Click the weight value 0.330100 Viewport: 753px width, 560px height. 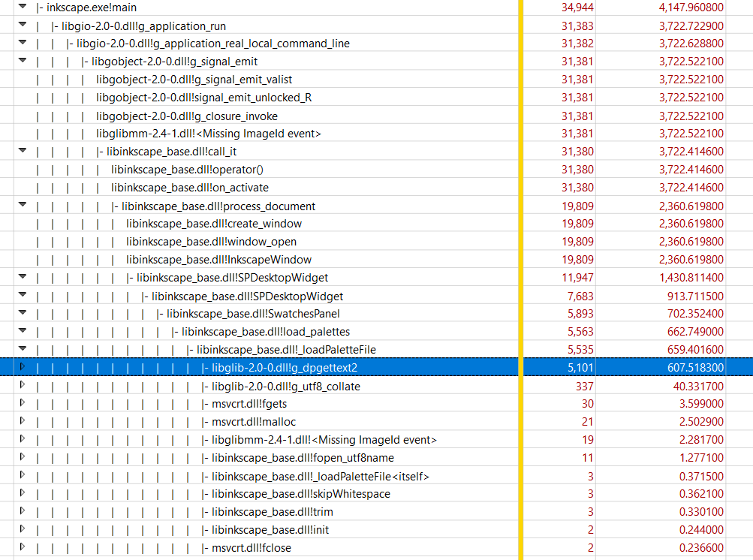(x=701, y=512)
